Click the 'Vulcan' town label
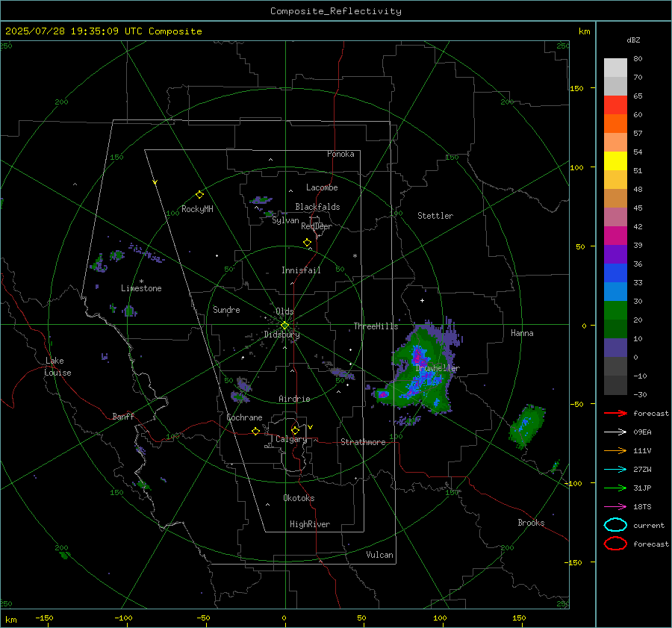The height and width of the screenshot is (628, 672). [x=379, y=555]
